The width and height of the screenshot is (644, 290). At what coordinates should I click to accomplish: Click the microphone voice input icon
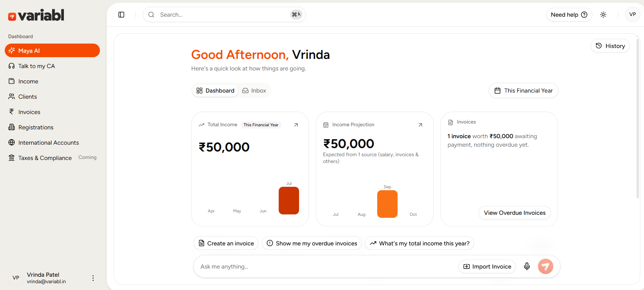click(527, 267)
